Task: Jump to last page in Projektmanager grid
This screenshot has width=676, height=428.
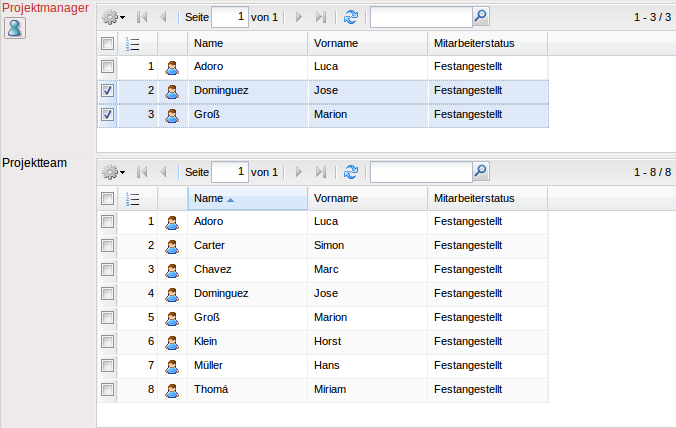Action: [320, 17]
